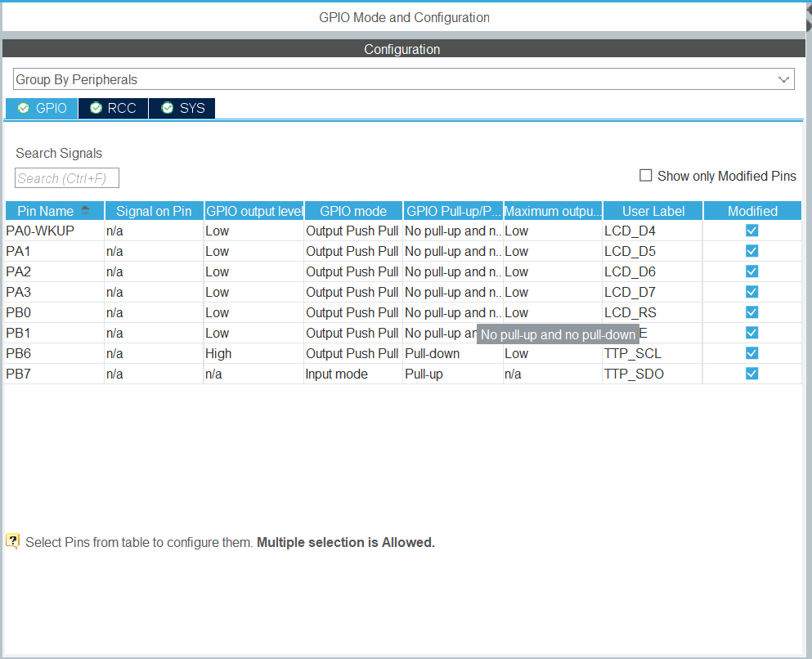Image resolution: width=812 pixels, height=659 pixels.
Task: Select the PB6 pin name cell
Action: pos(54,353)
